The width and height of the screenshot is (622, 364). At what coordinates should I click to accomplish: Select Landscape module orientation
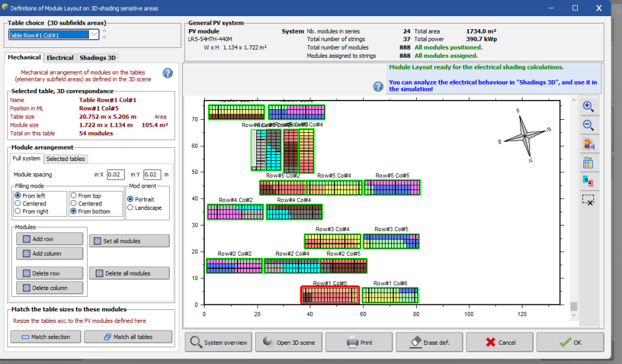click(x=130, y=207)
